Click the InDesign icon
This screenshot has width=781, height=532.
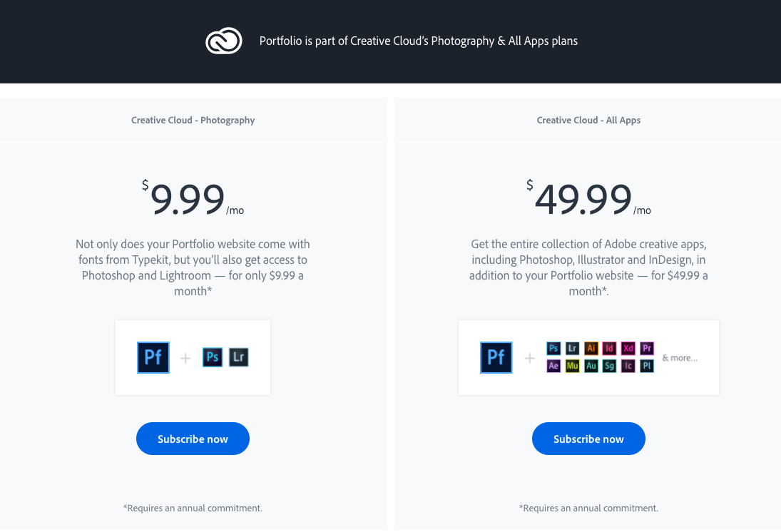[x=609, y=348]
